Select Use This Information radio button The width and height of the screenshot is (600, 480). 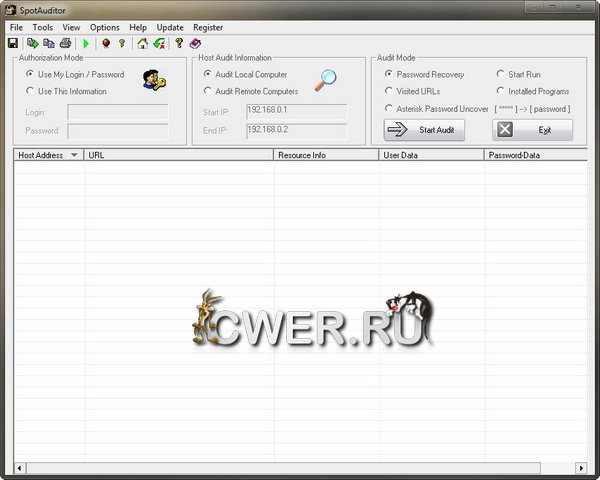pyautogui.click(x=29, y=91)
